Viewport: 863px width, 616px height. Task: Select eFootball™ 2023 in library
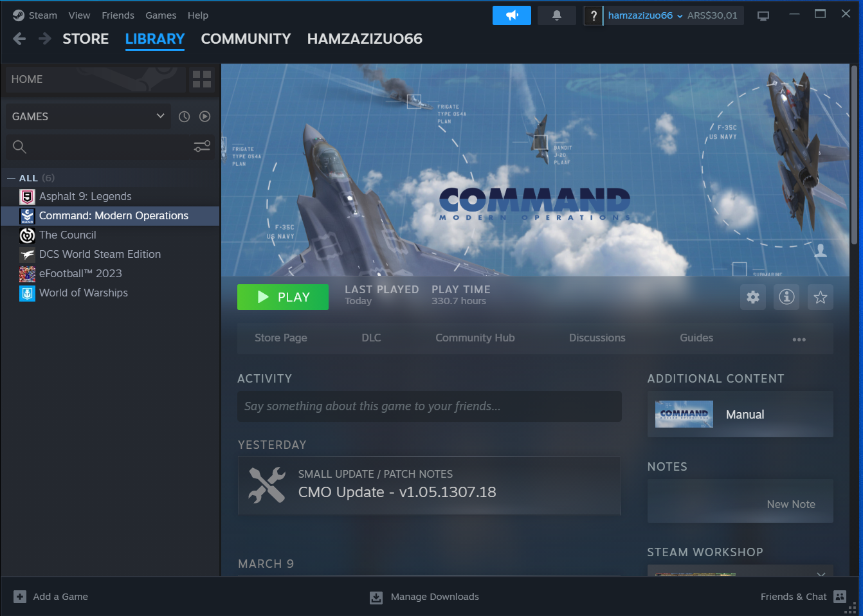[80, 274]
